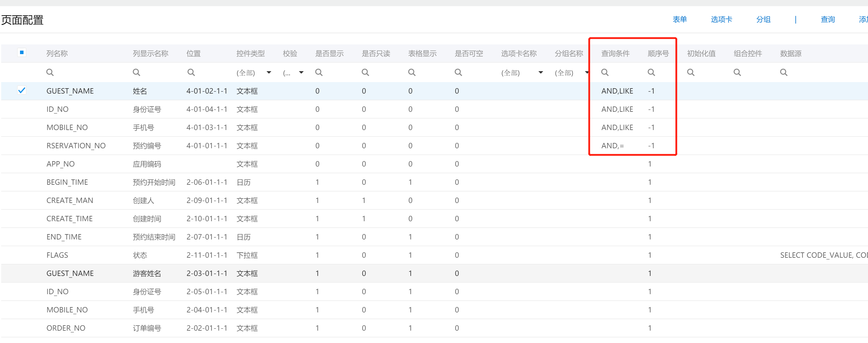
Task: Uncheck the GUEST_NAME 姓名 row checkbox
Action: 21,91
